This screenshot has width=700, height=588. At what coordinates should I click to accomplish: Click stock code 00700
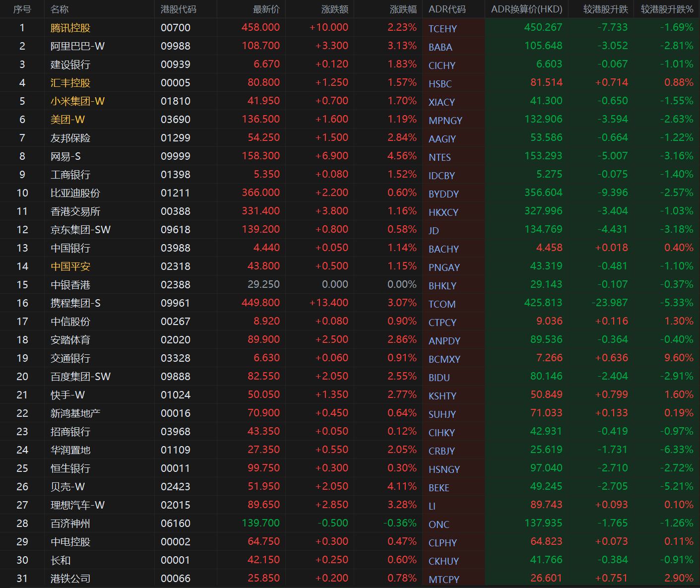click(176, 28)
